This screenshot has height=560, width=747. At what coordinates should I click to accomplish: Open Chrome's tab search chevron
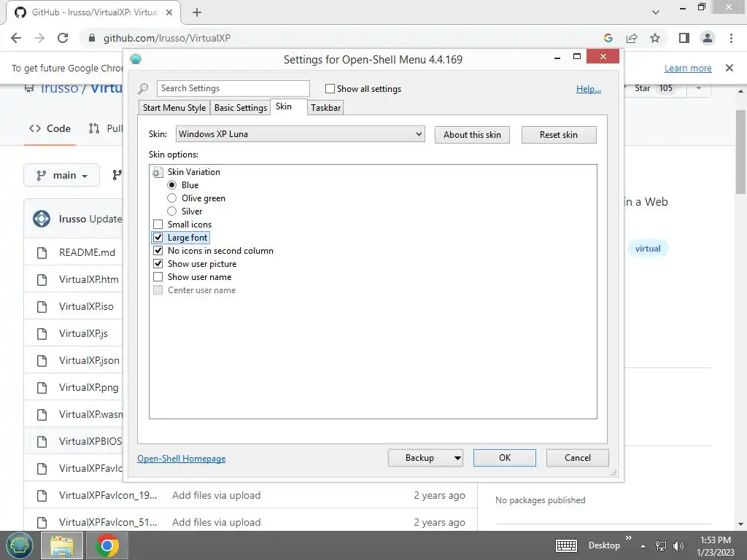point(656,12)
